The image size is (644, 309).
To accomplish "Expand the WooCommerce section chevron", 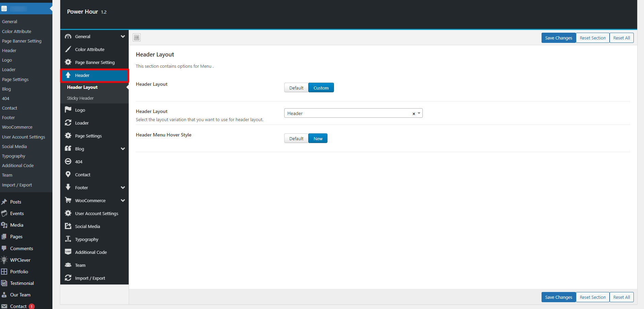I will coord(123,200).
